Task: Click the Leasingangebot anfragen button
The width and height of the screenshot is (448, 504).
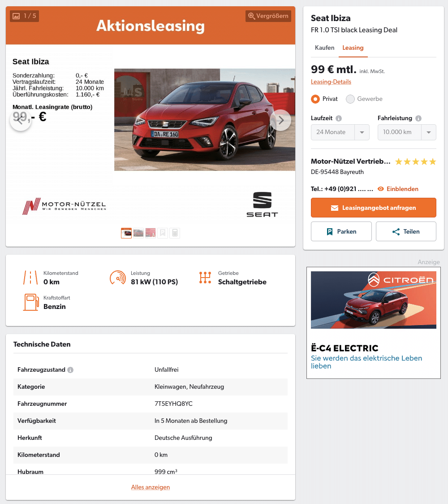Action: click(x=374, y=208)
